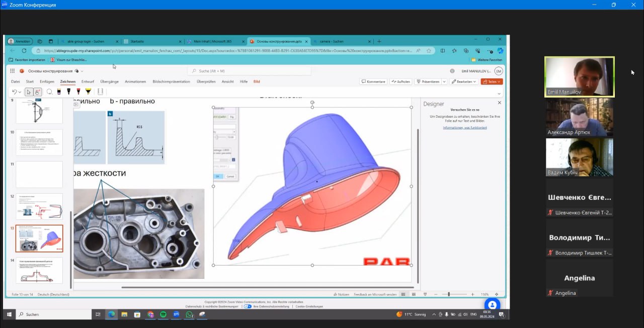Pick the red pen drawing tool
Viewport: 644px width, 328px height.
(x=78, y=92)
